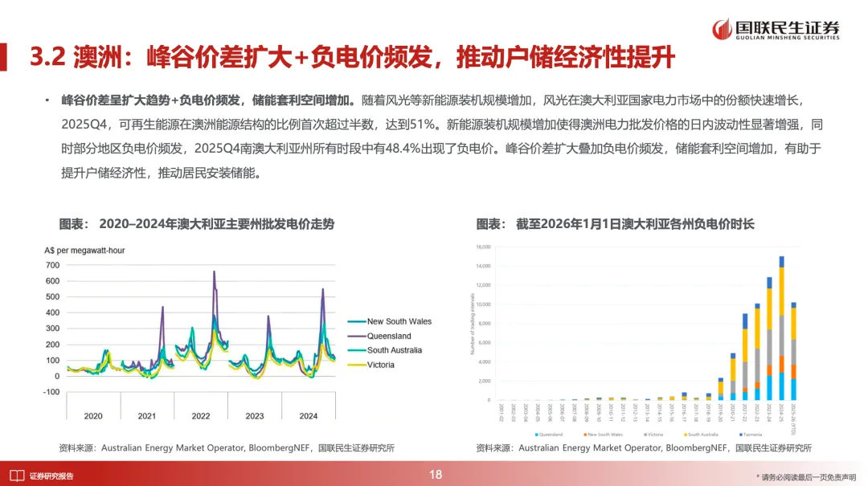Screen dimensions: 868x486
Task: Select the Queensland purple line marker
Action: 358,335
